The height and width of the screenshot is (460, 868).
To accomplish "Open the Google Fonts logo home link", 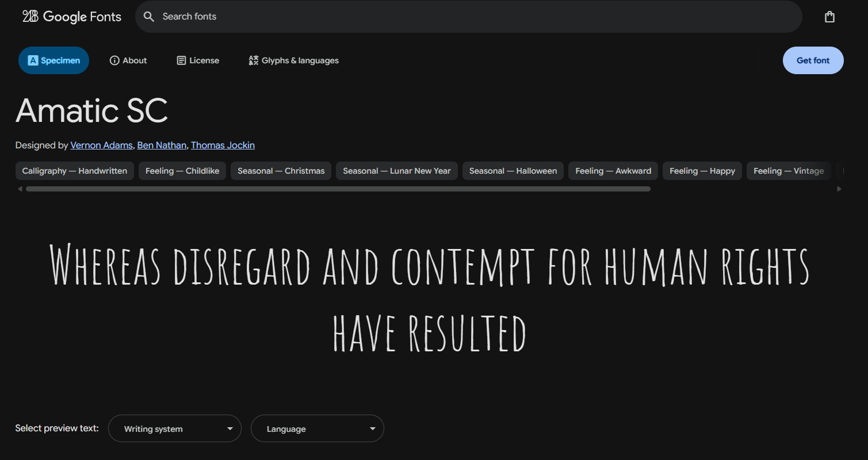I will (72, 17).
